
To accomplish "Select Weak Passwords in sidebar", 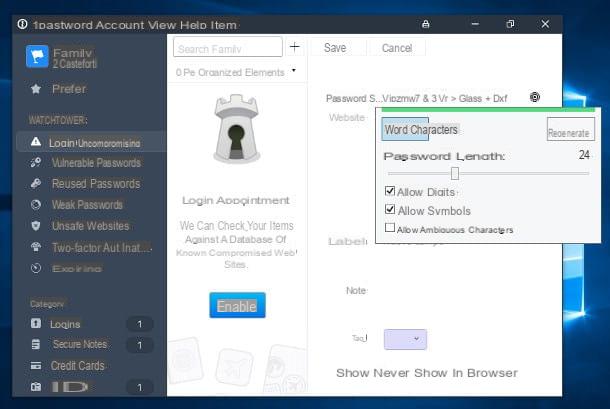I will pyautogui.click(x=87, y=205).
